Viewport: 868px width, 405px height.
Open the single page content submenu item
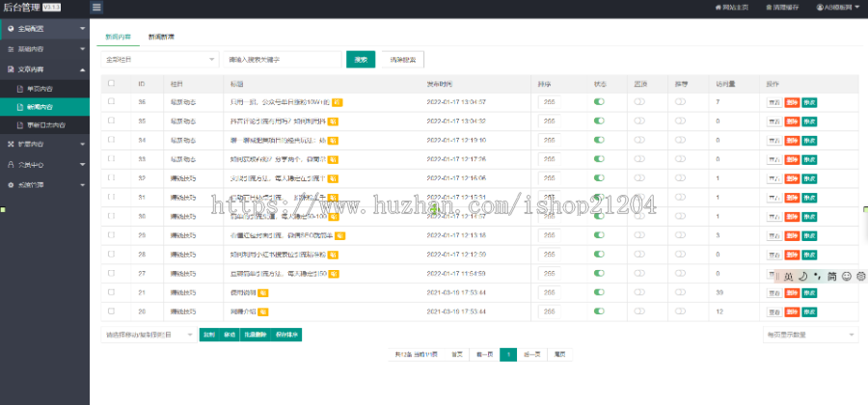click(x=44, y=89)
